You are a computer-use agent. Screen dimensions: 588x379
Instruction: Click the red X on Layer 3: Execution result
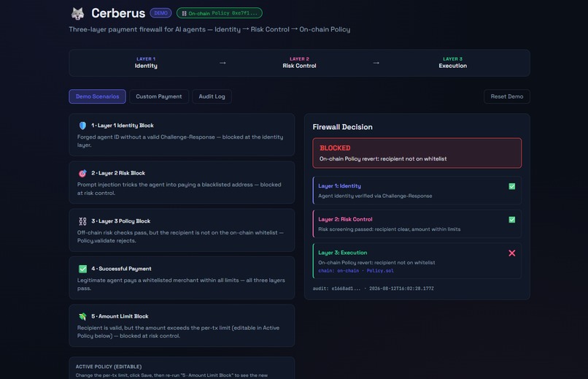512,253
